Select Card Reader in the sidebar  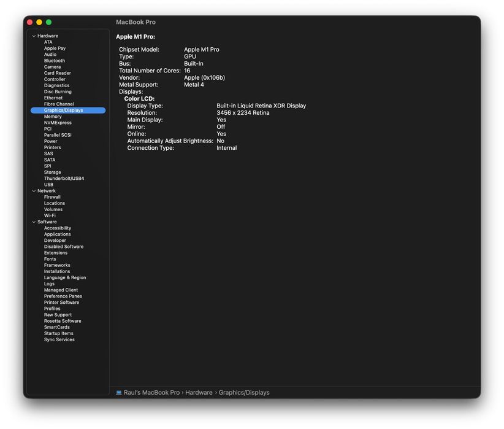tap(58, 73)
